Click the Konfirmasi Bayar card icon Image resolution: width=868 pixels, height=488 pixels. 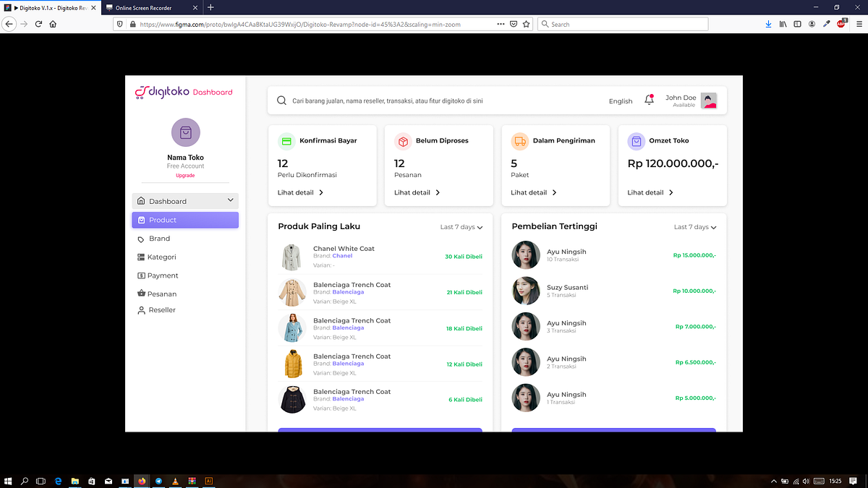tap(286, 141)
